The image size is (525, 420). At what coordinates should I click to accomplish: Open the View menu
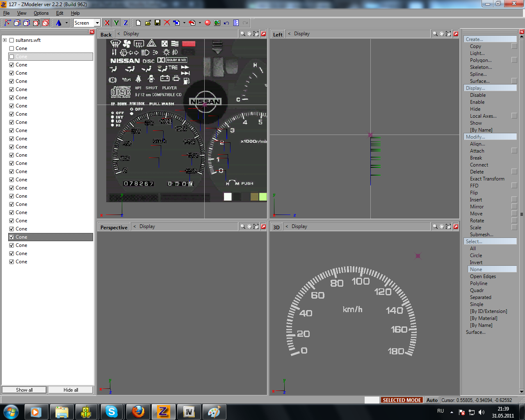tap(22, 13)
